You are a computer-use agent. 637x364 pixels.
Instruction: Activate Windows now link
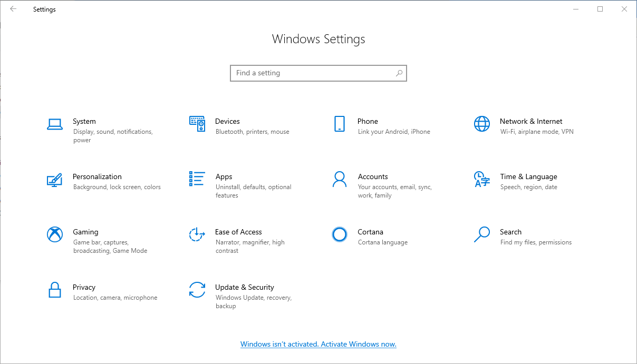click(318, 344)
